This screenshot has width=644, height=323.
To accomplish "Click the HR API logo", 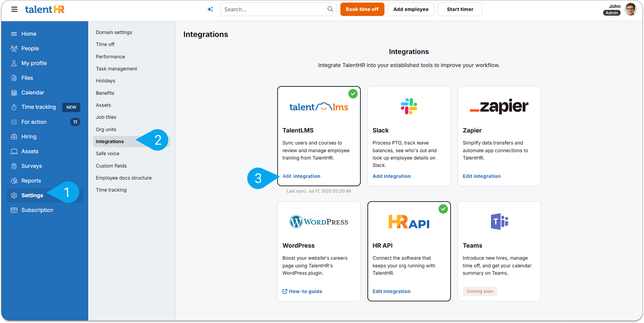I will (409, 222).
